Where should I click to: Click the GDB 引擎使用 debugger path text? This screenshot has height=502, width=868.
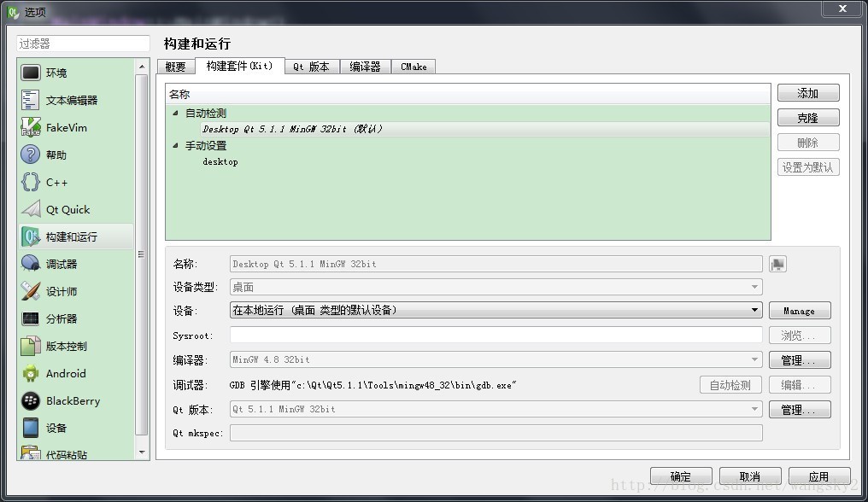[373, 385]
